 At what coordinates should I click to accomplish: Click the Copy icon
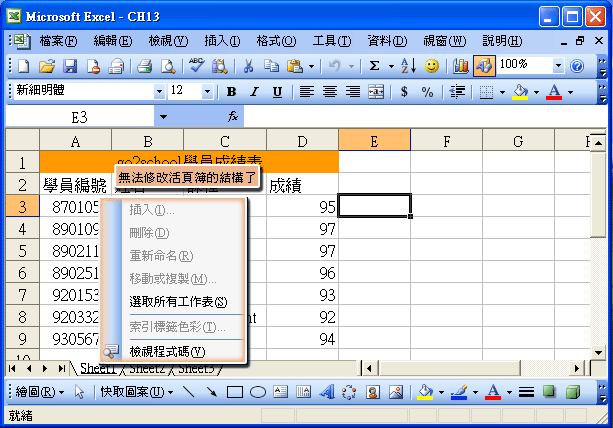(271, 66)
